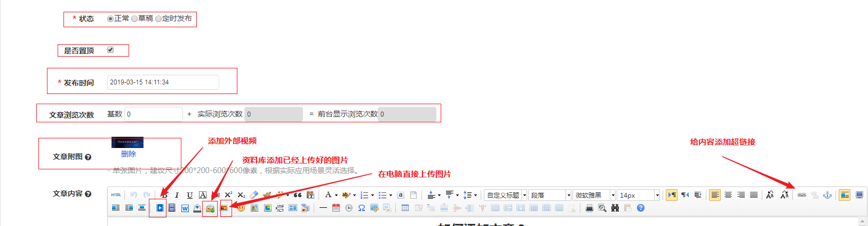Open the Word image transfer tool
Viewport: 868px width, 226px height.
pyautogui.click(x=185, y=208)
